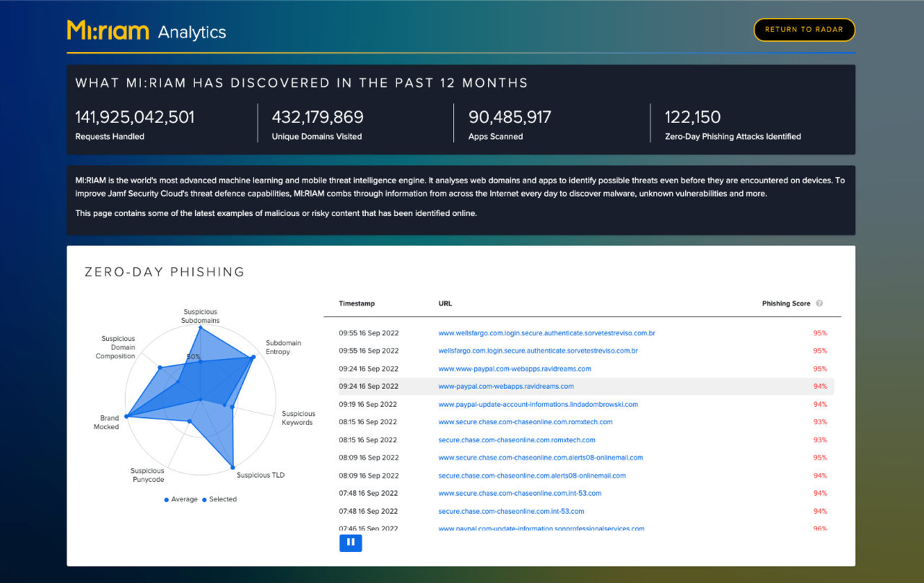Click the 94% score of lindadombrowski row

point(820,405)
